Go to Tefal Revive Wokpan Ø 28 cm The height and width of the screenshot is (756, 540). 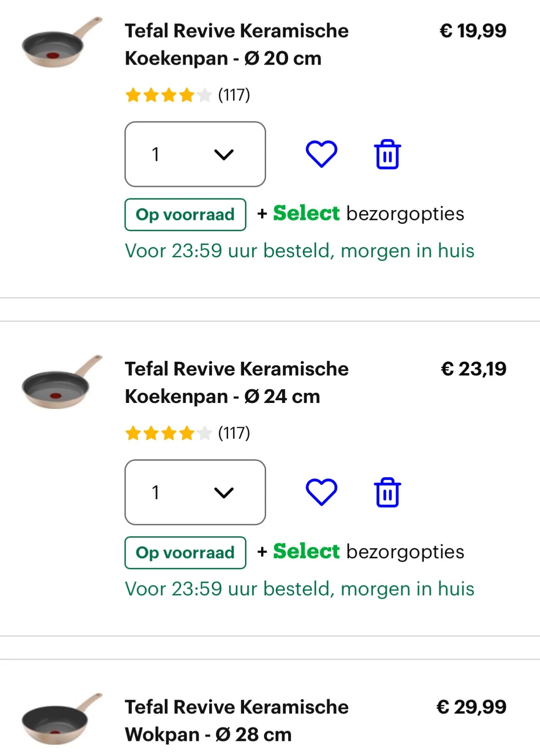[236, 720]
